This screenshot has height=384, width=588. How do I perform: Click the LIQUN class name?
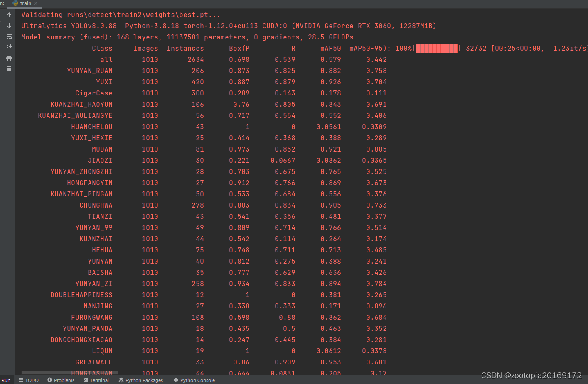102,351
